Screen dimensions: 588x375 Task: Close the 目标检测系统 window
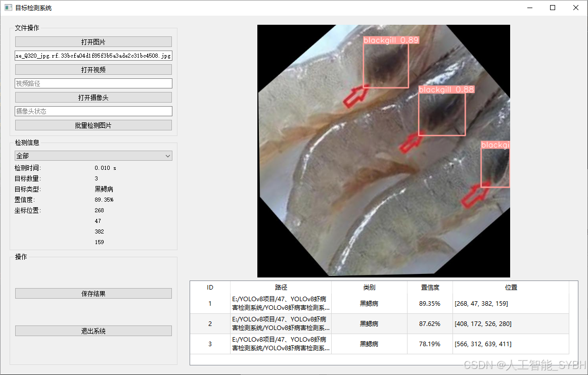(576, 8)
